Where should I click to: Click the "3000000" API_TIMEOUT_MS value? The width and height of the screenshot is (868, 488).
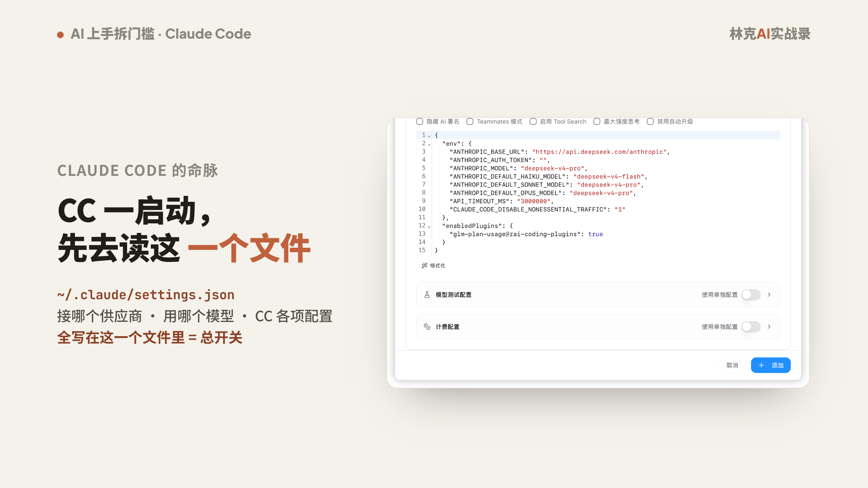tap(534, 201)
